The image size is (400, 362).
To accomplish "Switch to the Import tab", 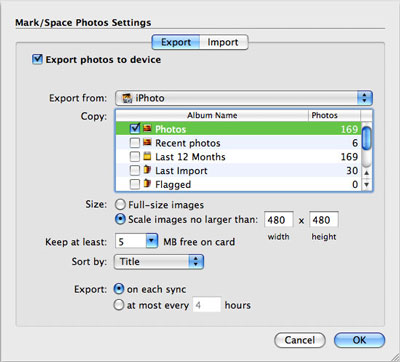I will 223,42.
